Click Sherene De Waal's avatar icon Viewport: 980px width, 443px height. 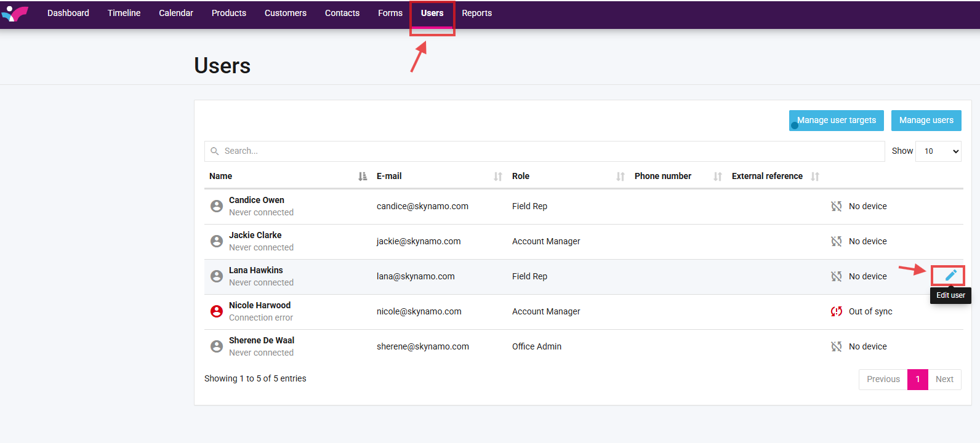[x=217, y=346]
